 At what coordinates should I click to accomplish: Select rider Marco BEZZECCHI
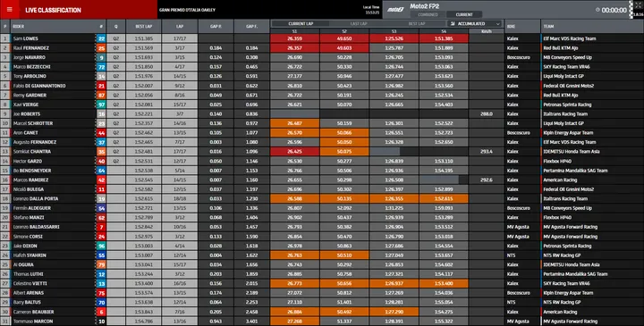32,67
